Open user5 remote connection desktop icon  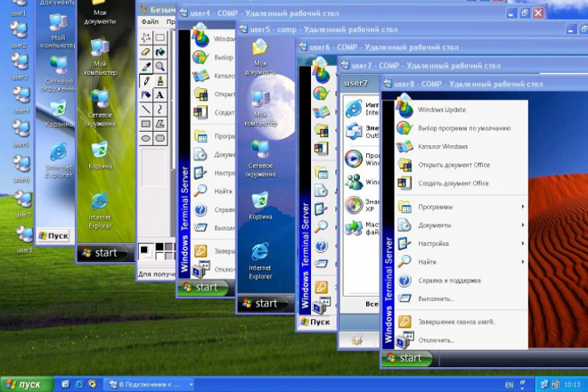click(x=20, y=133)
